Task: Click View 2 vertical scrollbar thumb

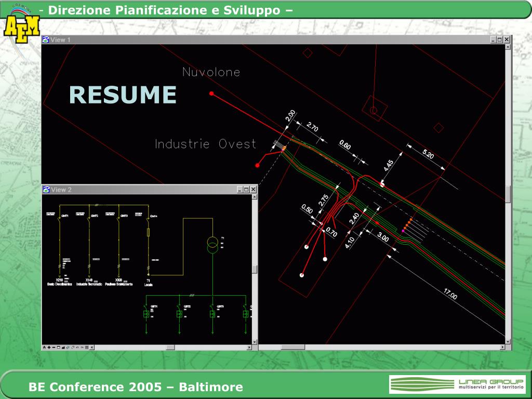Action: click(x=255, y=270)
